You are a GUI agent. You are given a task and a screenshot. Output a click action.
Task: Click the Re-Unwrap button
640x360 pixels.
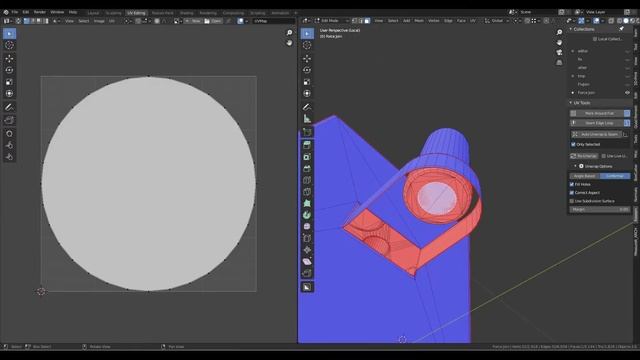[584, 156]
